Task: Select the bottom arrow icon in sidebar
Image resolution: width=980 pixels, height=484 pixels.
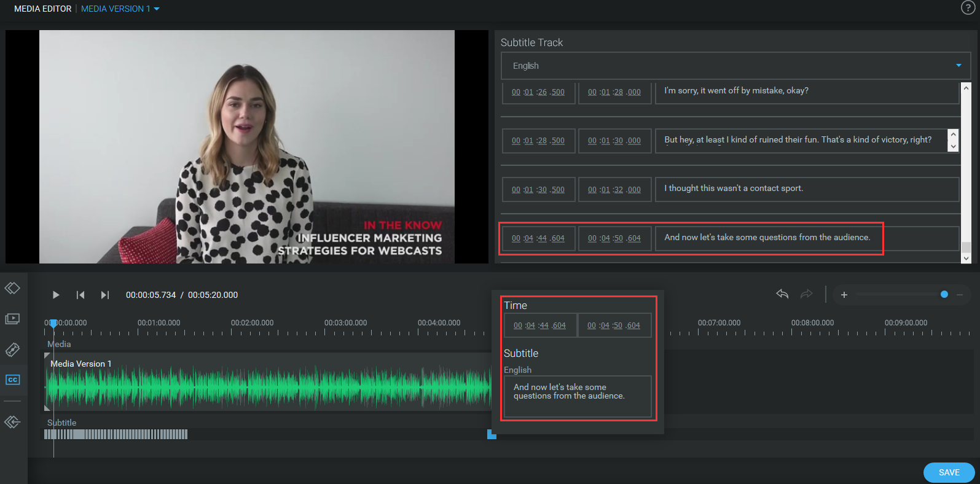Action: tap(13, 422)
